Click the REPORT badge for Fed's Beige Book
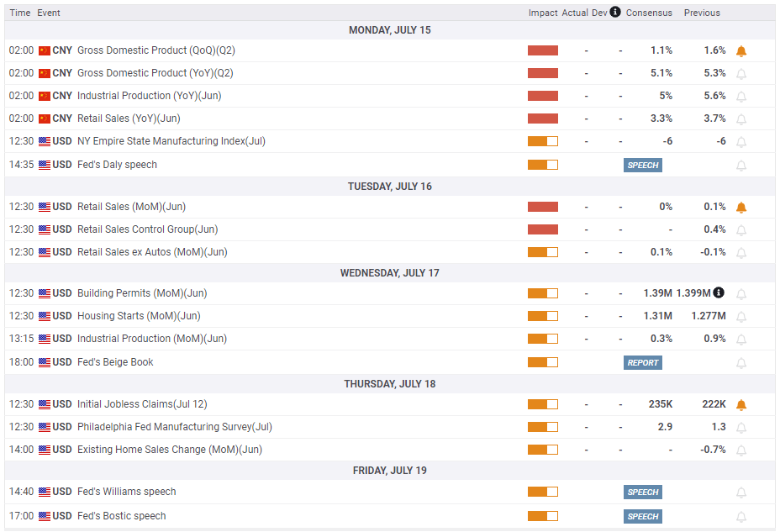This screenshot has width=780, height=532. click(643, 363)
